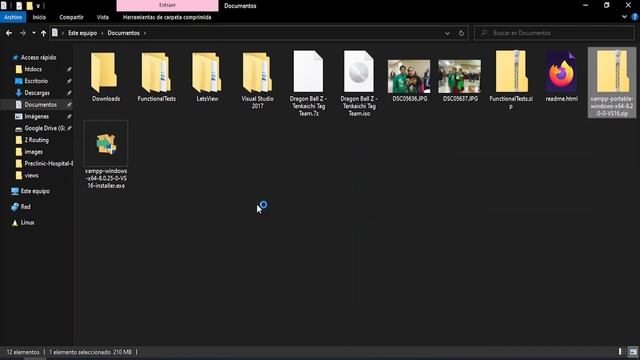Select Este equipo in the sidebar
This screenshot has height=360, width=640.
pos(35,191)
